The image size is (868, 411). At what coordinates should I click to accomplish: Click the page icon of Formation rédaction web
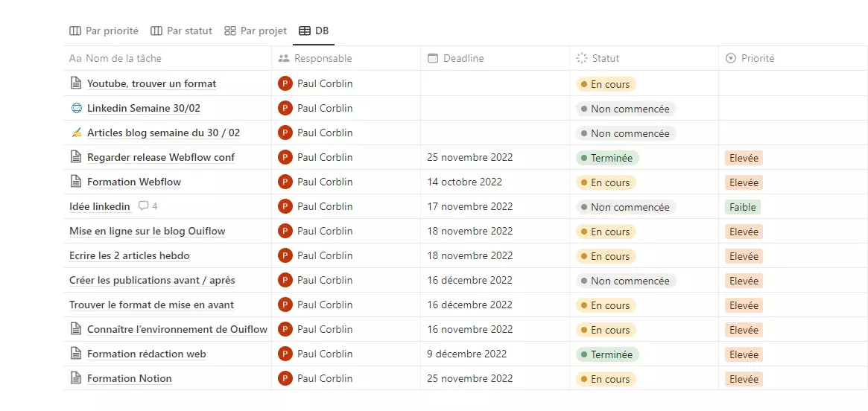pos(76,354)
